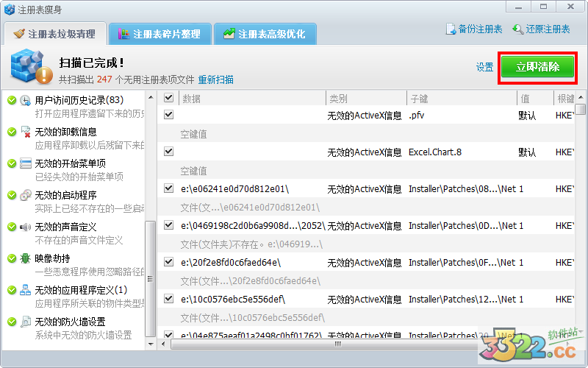Image resolution: width=588 pixels, height=368 pixels.
Task: Click Installer\Patches\0D...\Net subkey cell
Action: coord(463,226)
